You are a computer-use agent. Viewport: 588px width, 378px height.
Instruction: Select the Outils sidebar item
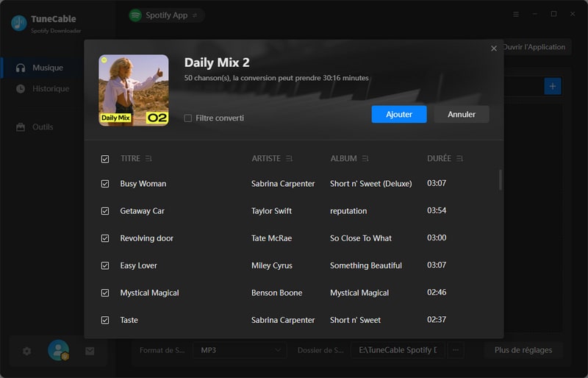[43, 127]
